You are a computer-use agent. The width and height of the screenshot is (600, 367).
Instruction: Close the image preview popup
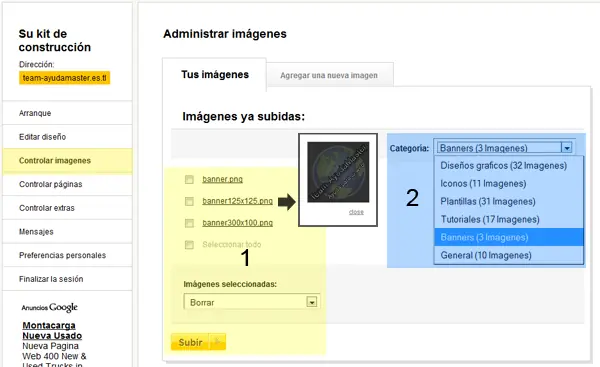[356, 212]
